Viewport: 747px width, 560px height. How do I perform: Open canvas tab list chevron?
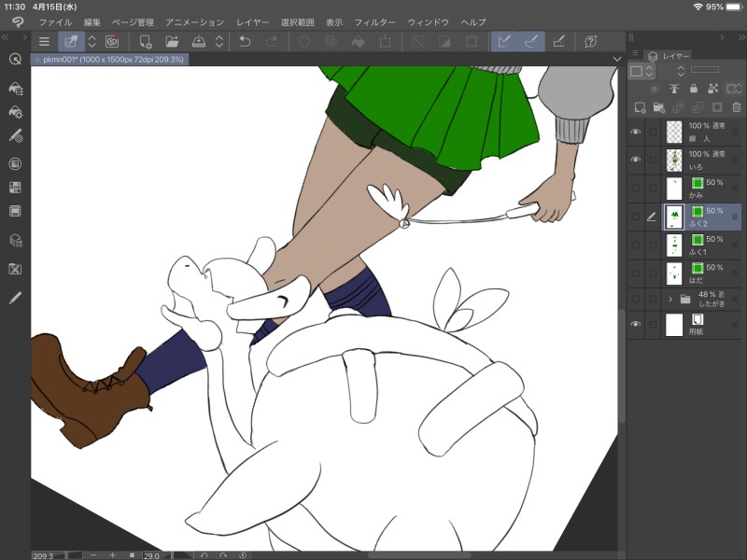[x=617, y=59]
